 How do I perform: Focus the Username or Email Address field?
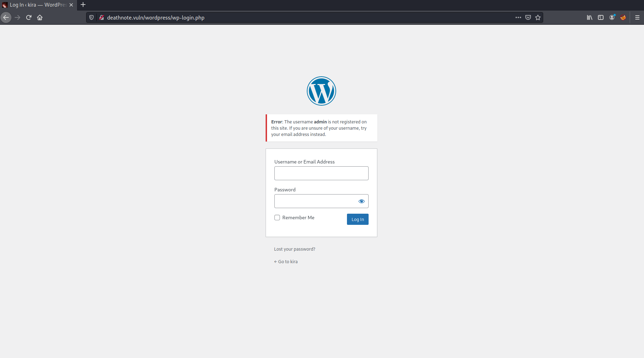click(x=321, y=173)
